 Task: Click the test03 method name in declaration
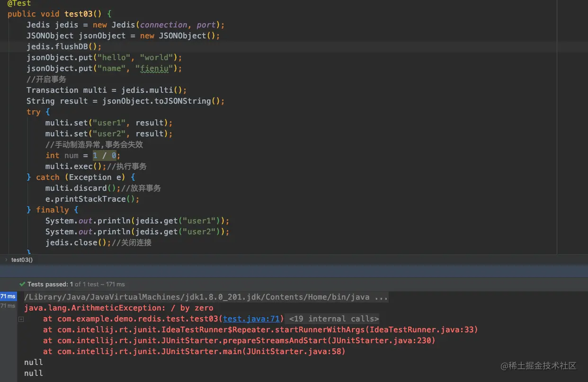click(79, 14)
